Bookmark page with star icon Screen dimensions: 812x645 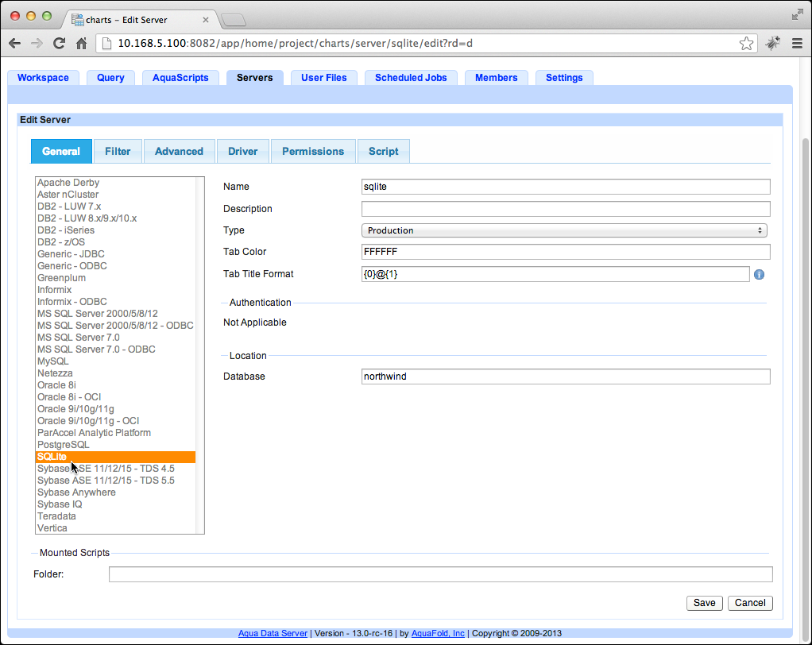pos(746,44)
